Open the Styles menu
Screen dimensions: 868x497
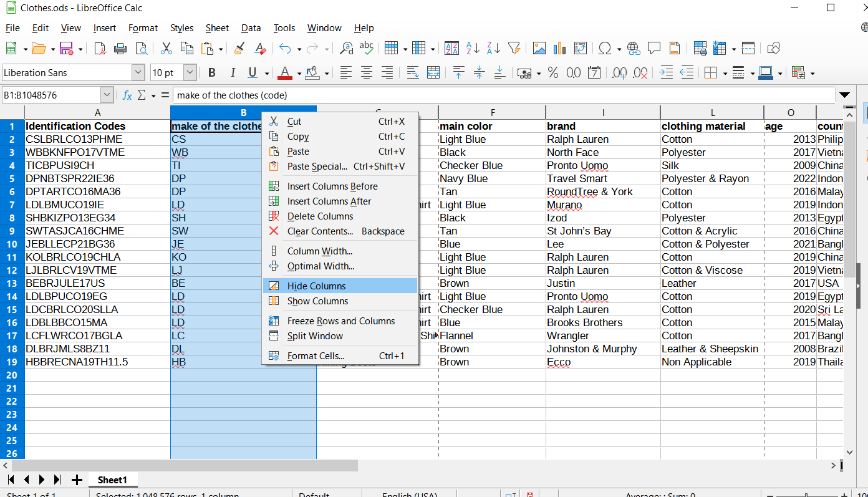click(x=181, y=28)
